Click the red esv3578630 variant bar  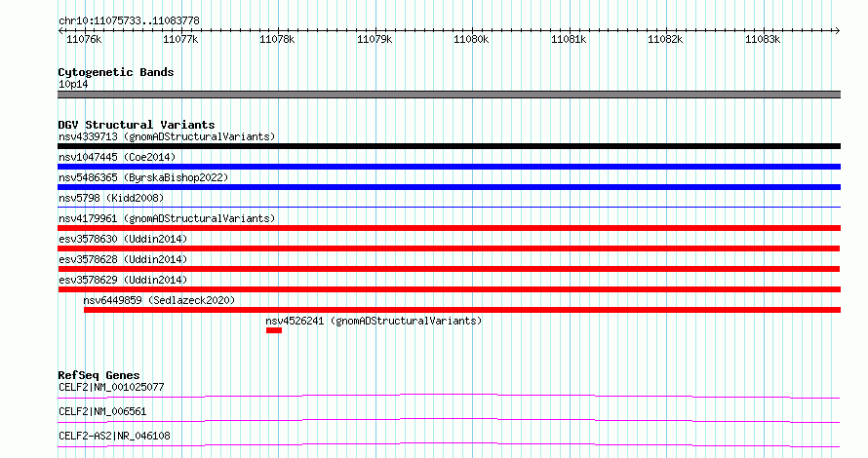(x=449, y=248)
